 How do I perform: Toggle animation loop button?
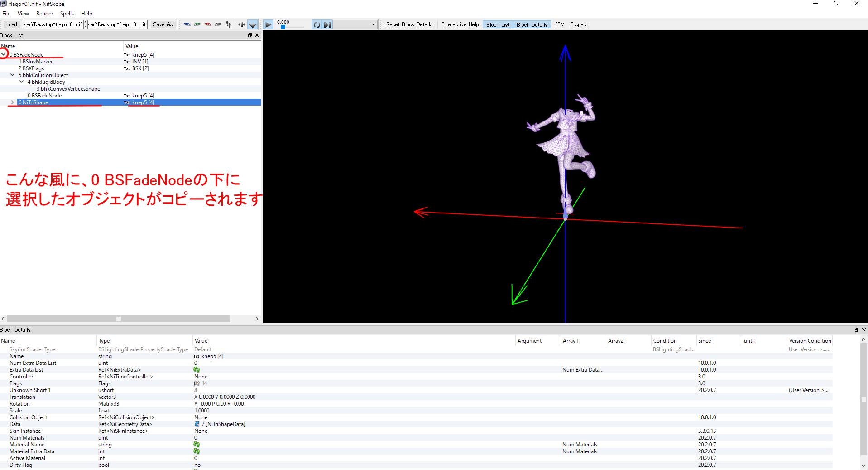click(317, 24)
